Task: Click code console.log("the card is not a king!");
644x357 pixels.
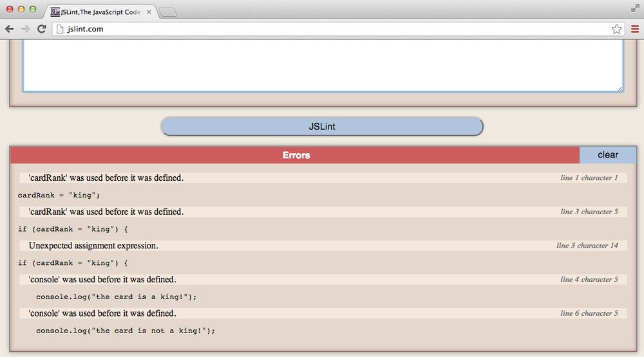Action: click(126, 331)
